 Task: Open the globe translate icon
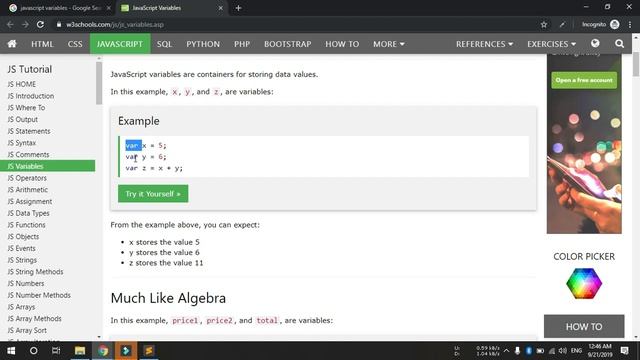click(x=595, y=44)
